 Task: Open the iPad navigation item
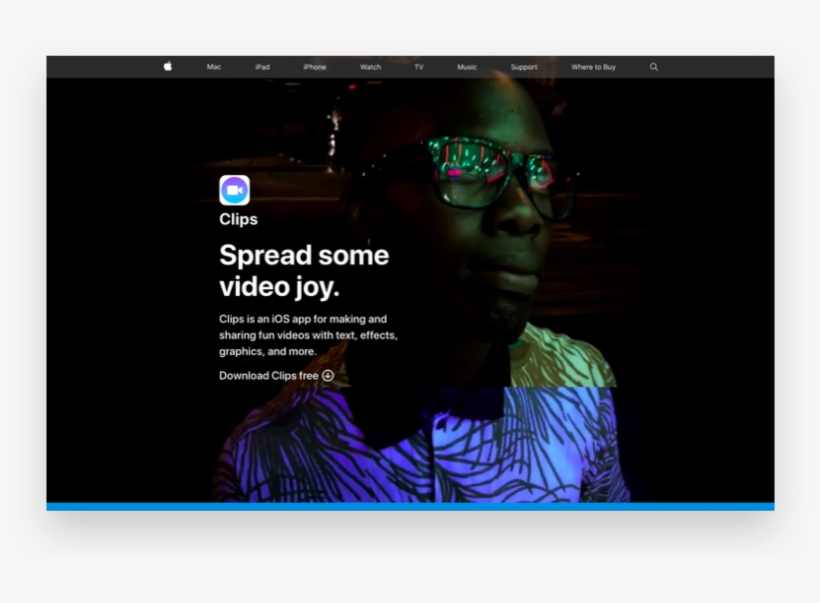[262, 67]
